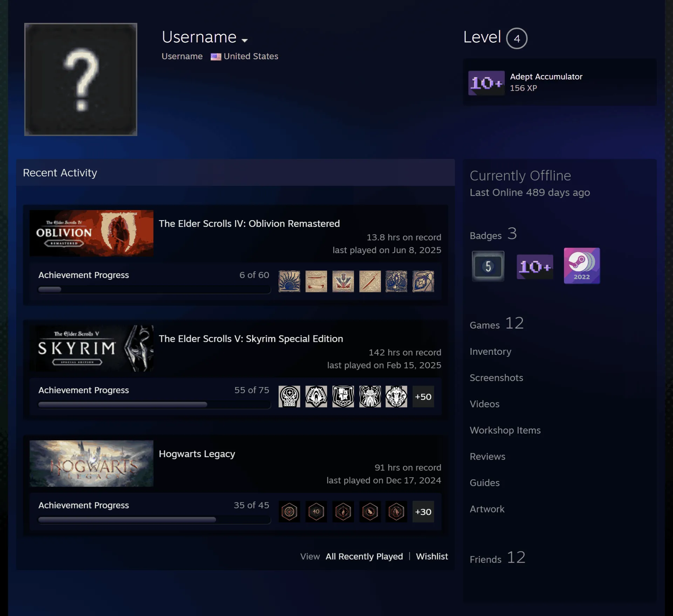
Task: Click Hogwarts Legacy's achievement progress bar
Action: 154,520
